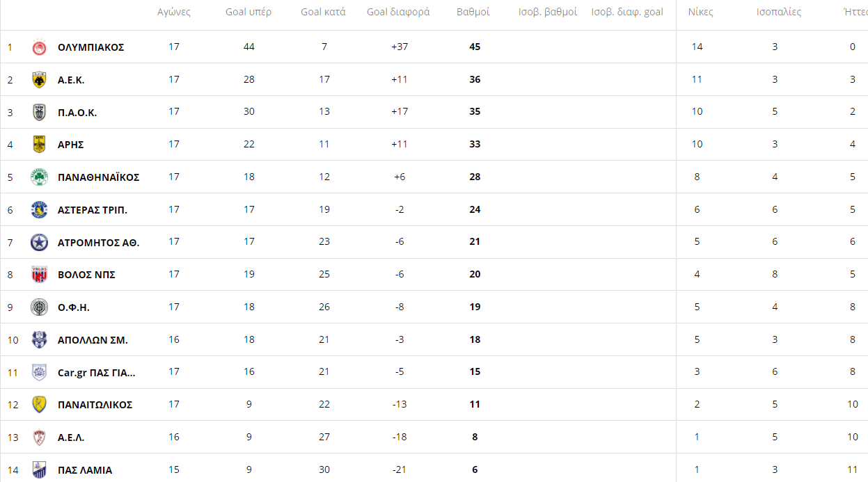868x482 pixels.
Task: Select the Π.Α.Ο.Κ. club logo
Action: pyautogui.click(x=39, y=112)
